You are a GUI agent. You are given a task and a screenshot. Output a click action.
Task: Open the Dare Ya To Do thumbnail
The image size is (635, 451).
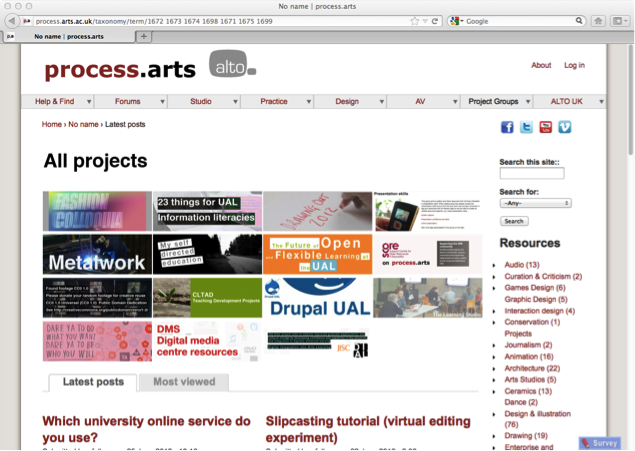coord(97,341)
